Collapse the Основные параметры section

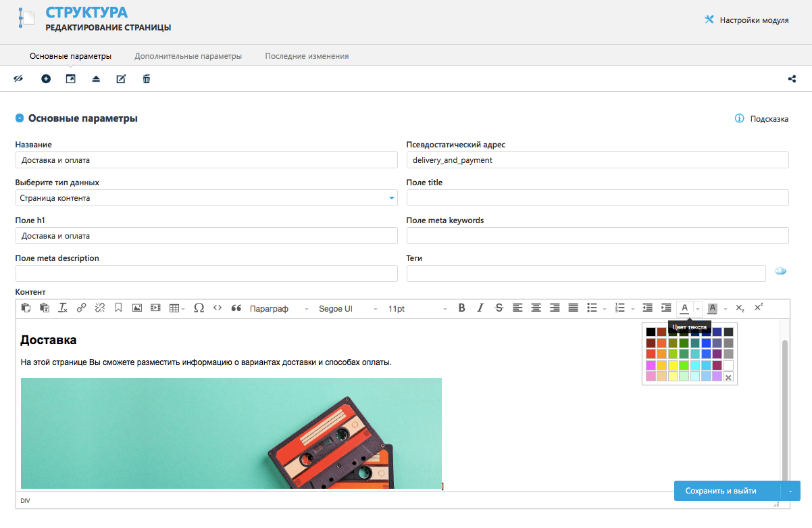(x=20, y=118)
